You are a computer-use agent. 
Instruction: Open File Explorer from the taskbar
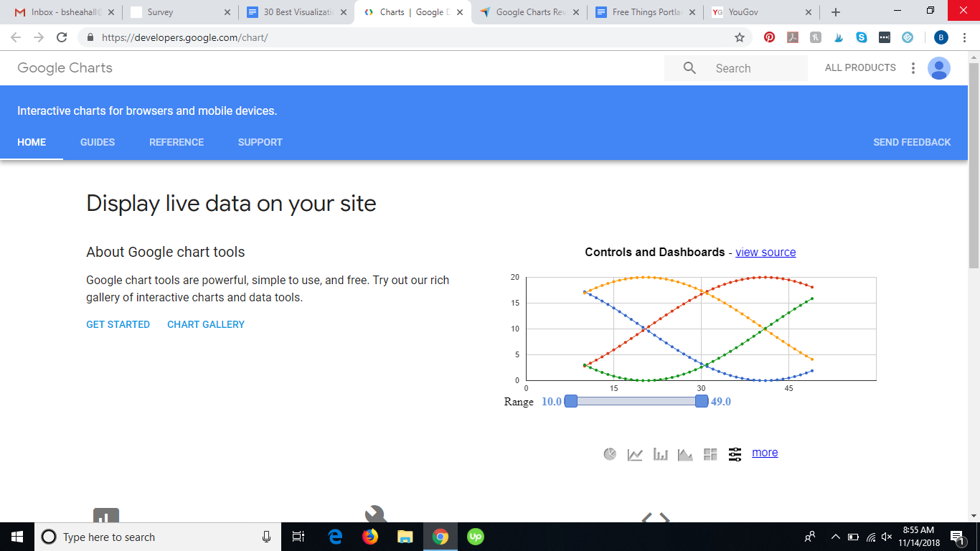pos(405,537)
